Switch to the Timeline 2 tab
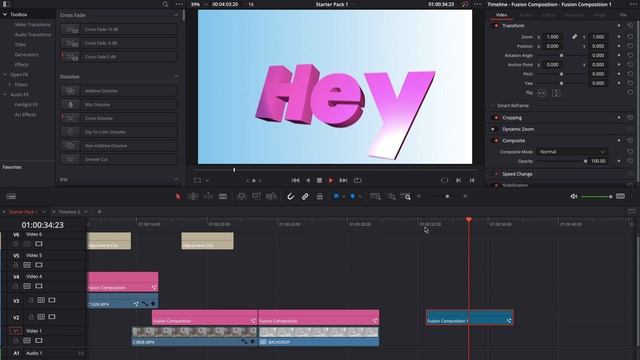 [69, 212]
